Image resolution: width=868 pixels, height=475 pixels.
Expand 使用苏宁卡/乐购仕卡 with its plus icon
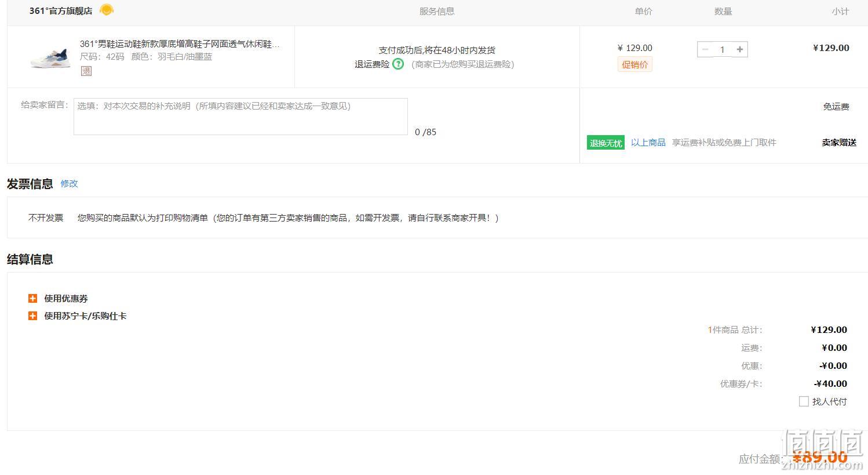pyautogui.click(x=32, y=316)
